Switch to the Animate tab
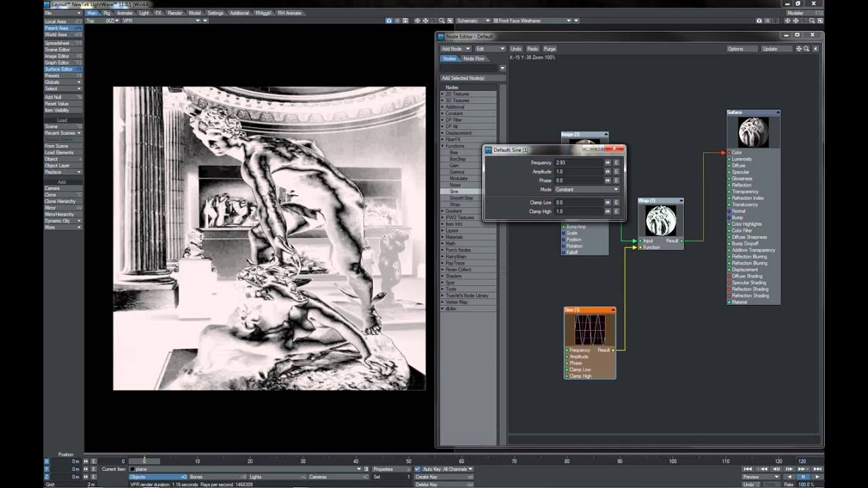The width and height of the screenshot is (868, 488). coord(125,13)
